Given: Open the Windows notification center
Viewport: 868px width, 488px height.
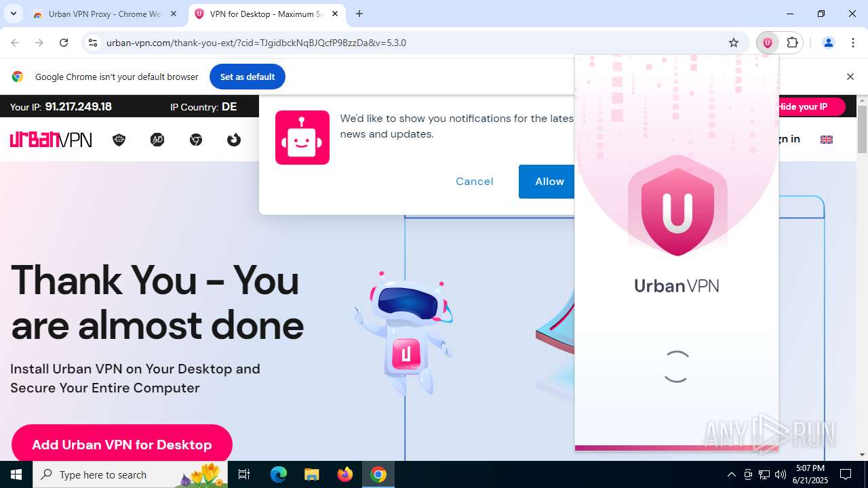Looking at the screenshot, I should click(846, 474).
